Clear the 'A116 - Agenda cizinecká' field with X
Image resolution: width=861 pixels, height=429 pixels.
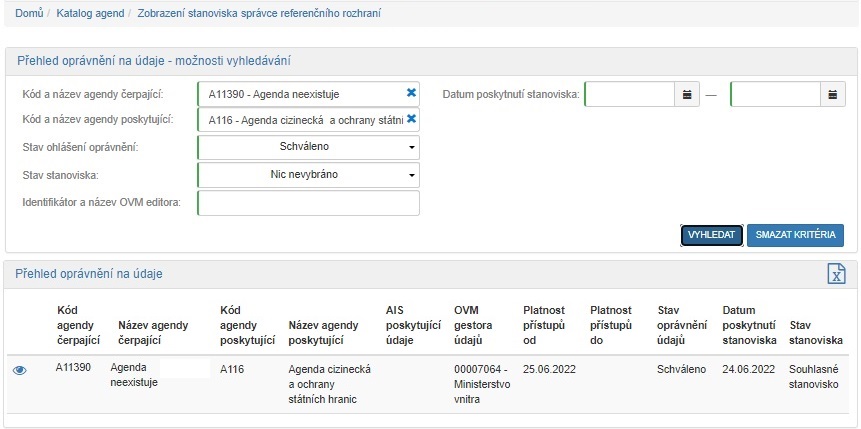tap(410, 120)
